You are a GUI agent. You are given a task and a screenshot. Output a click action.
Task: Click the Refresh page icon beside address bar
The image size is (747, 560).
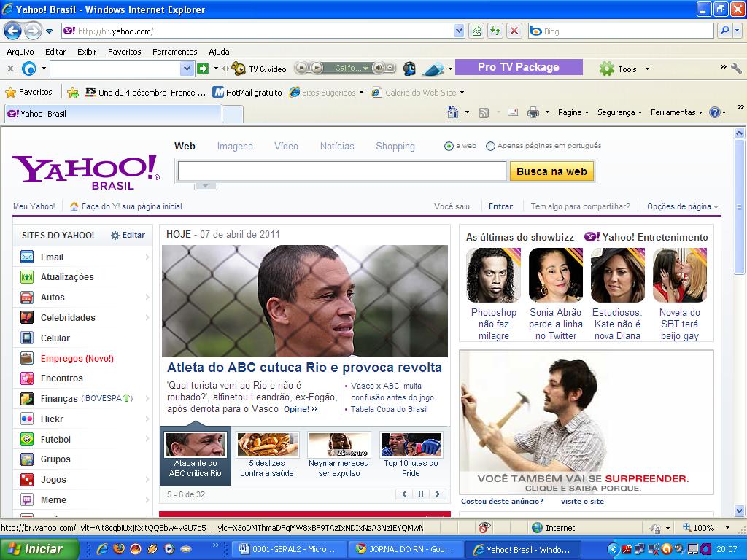point(495,31)
